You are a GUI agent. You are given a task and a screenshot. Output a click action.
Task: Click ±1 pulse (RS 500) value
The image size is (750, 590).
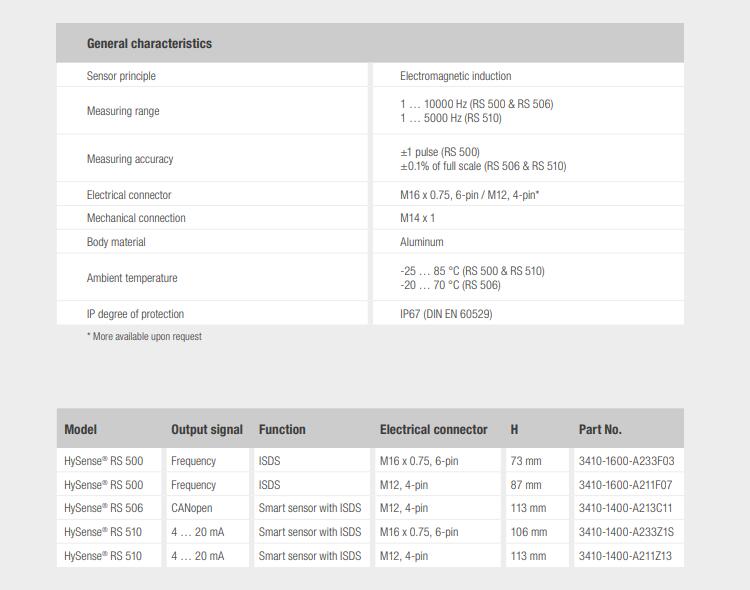tap(440, 152)
